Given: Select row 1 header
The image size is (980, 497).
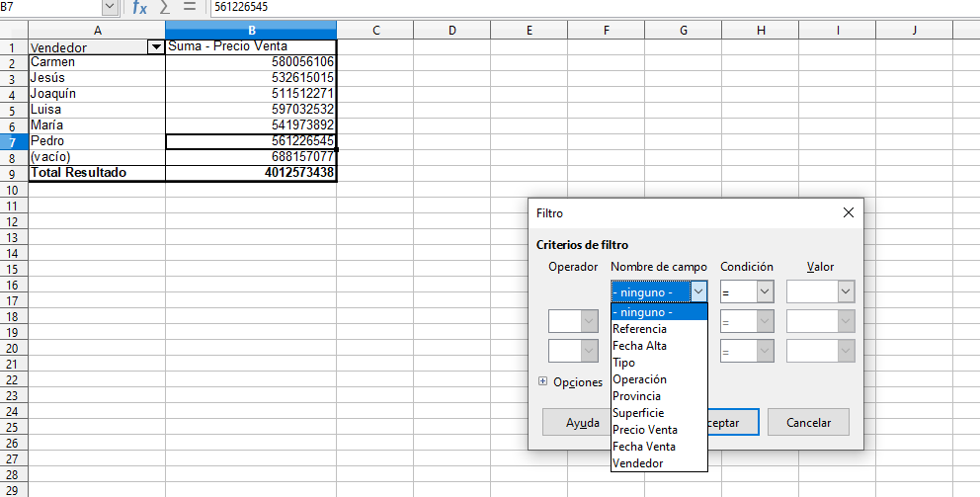Looking at the screenshot, I should click(14, 47).
